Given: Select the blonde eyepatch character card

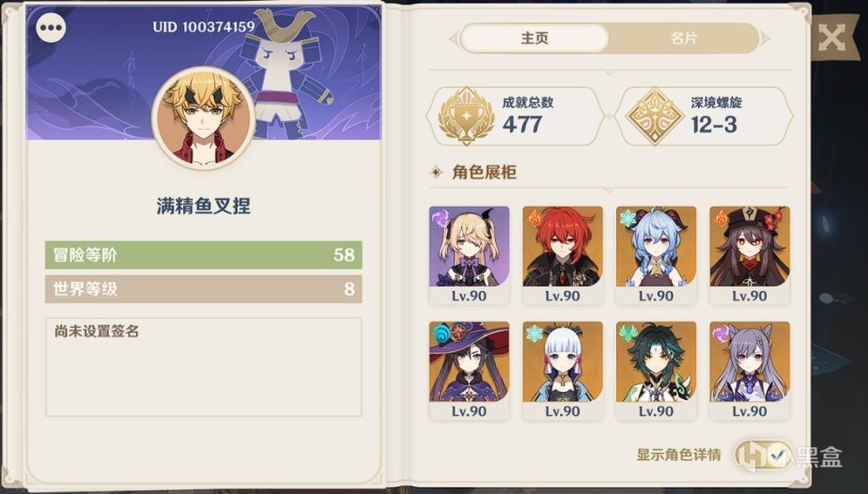Looking at the screenshot, I should click(469, 255).
